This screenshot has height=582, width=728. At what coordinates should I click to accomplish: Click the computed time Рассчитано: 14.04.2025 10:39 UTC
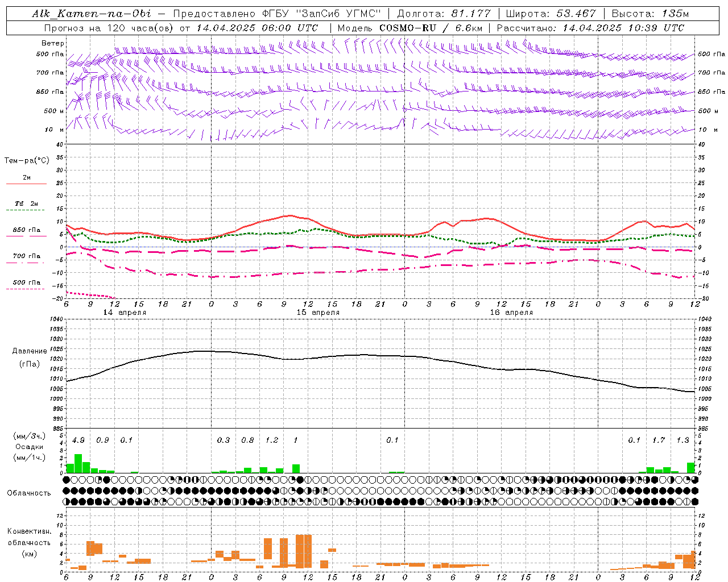[590, 28]
